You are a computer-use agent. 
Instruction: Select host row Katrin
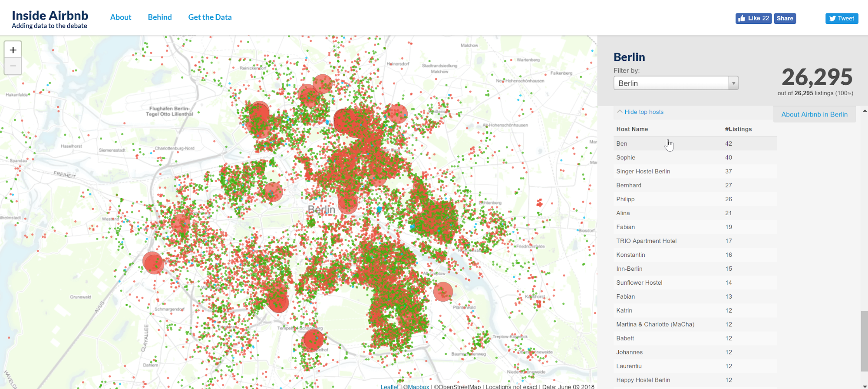click(695, 310)
